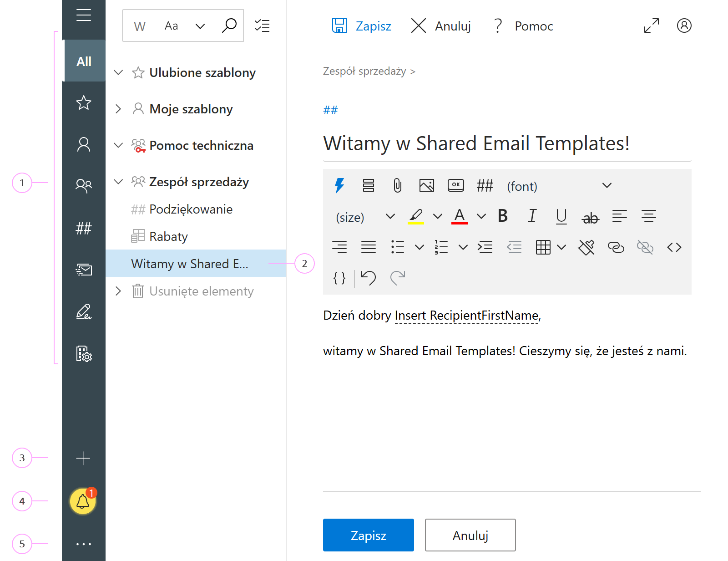Insert a hyperlink with the link icon
Screen dimensions: 728x561
[616, 247]
